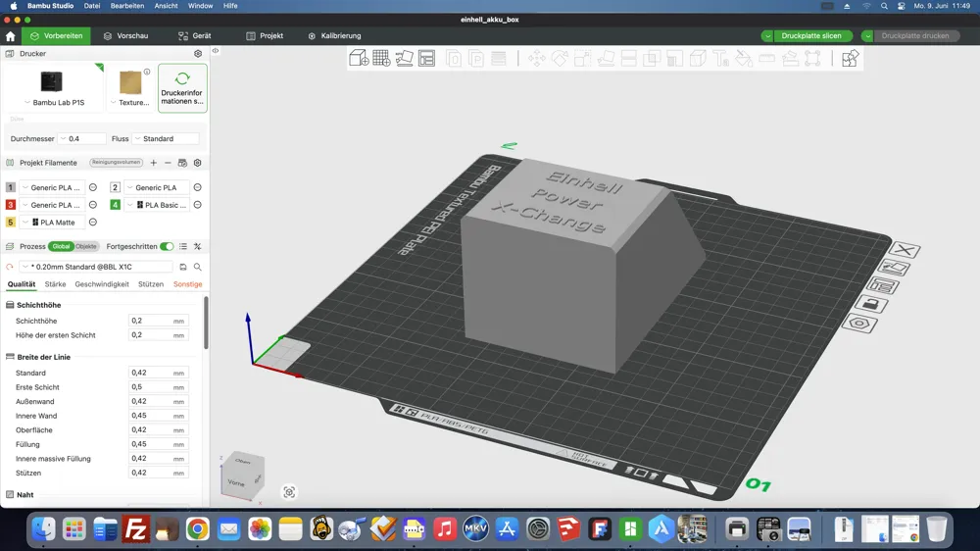This screenshot has width=980, height=551.
Task: Open Projekt Filamente settings gear
Action: pos(198,163)
